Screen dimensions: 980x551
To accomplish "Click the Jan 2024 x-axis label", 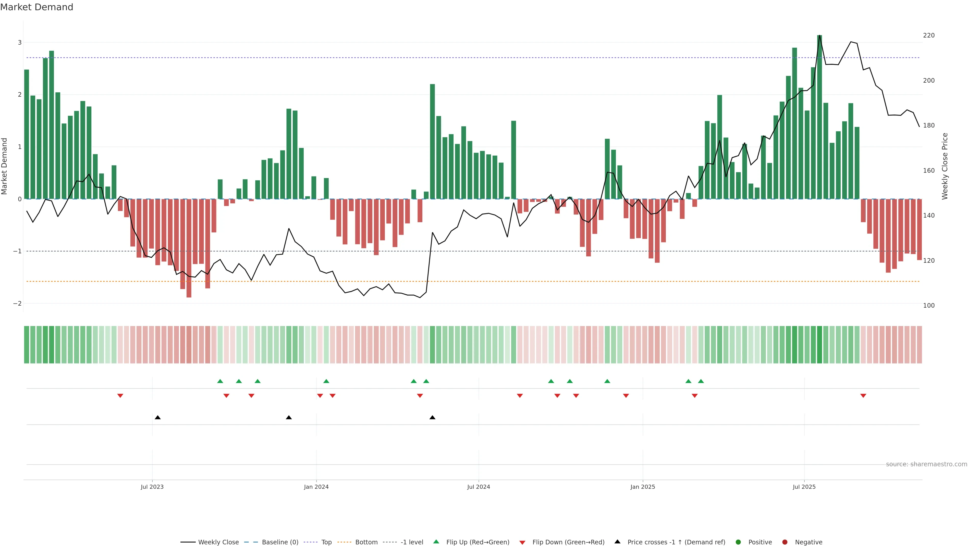I will coord(316,487).
